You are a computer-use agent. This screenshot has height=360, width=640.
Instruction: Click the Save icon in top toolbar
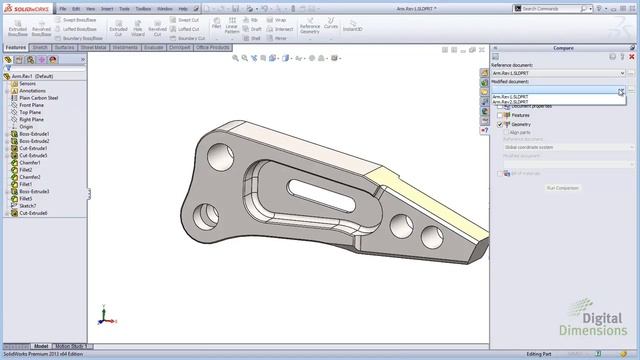(236, 9)
